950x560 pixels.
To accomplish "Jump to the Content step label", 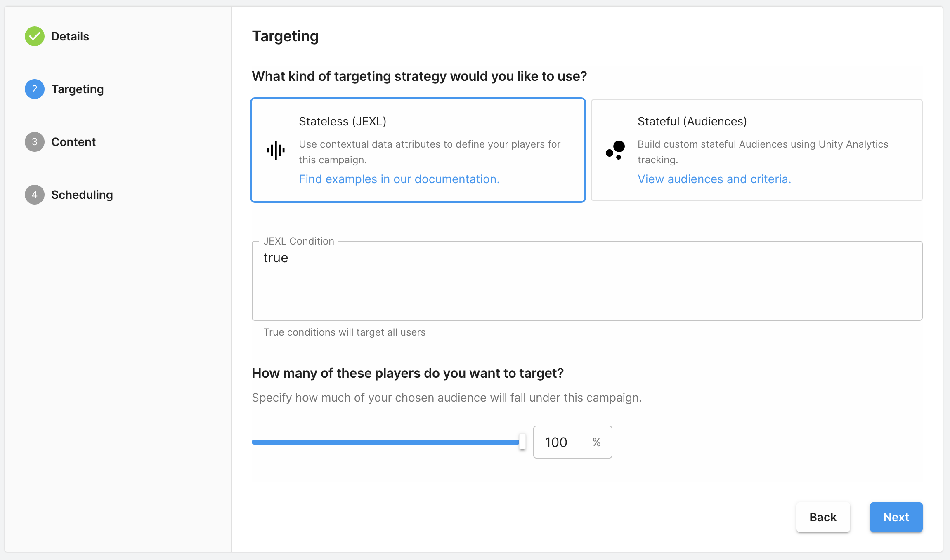I will 73,142.
